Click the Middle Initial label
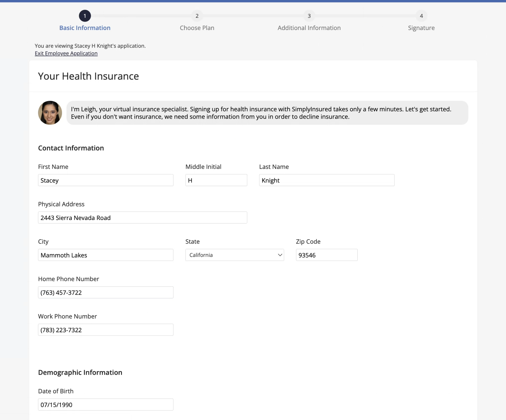This screenshot has width=506, height=420. point(203,167)
